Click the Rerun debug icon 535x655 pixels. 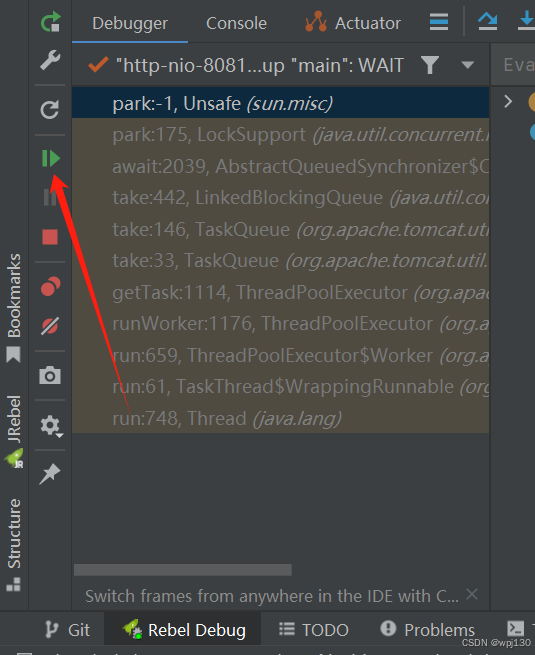[51, 23]
